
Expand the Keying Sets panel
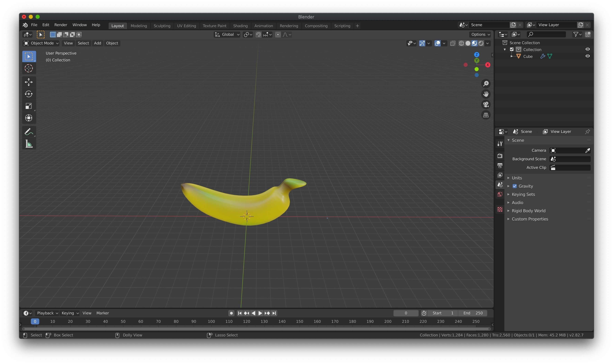[523, 194]
